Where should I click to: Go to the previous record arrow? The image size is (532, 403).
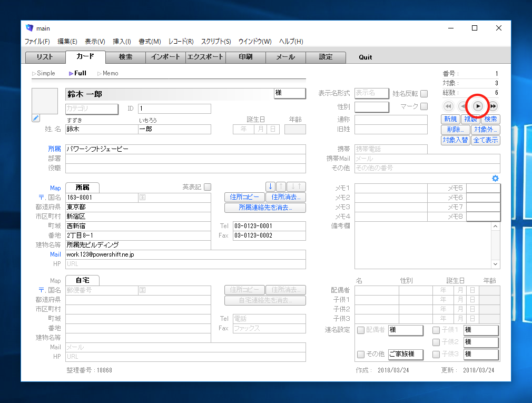462,106
